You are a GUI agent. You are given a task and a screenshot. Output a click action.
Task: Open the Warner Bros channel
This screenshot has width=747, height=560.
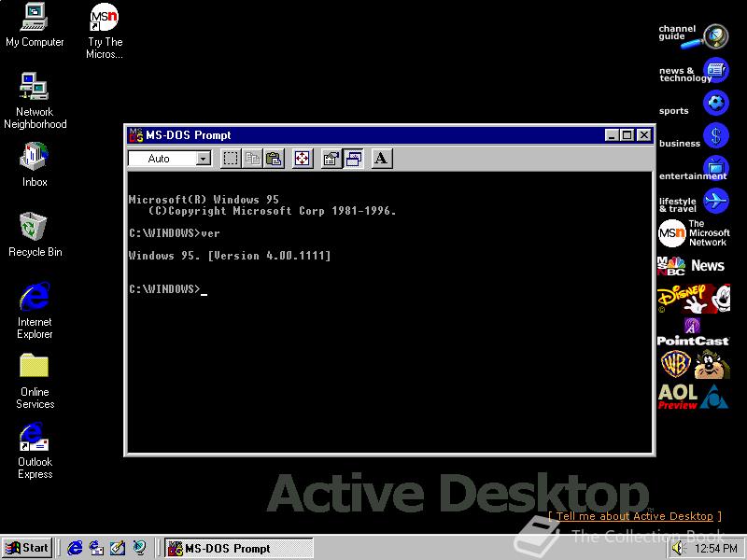pos(693,364)
